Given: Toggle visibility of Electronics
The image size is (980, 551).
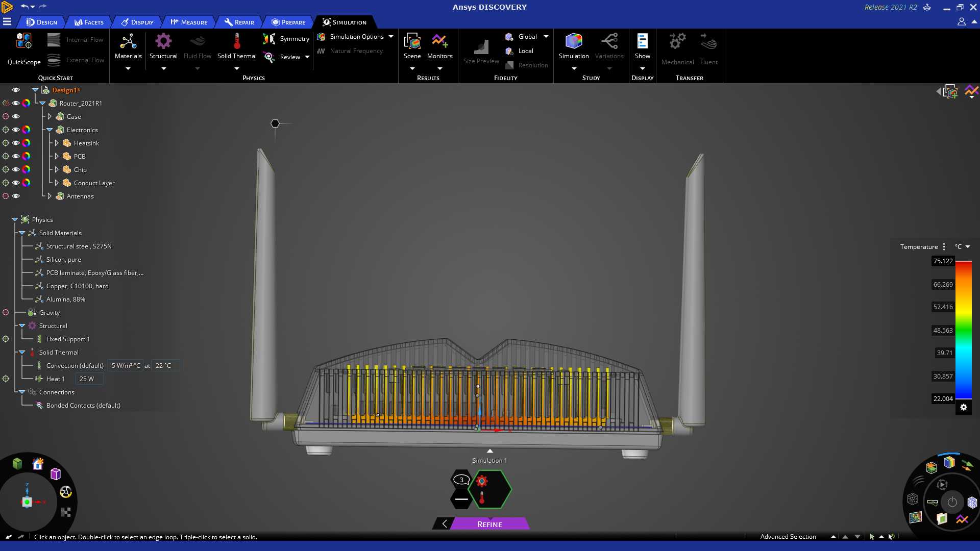Looking at the screenshot, I should [16, 130].
